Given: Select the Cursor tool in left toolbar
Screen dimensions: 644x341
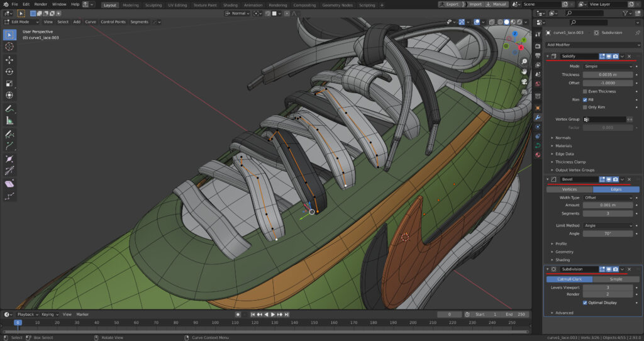Looking at the screenshot, I should pyautogui.click(x=9, y=47).
